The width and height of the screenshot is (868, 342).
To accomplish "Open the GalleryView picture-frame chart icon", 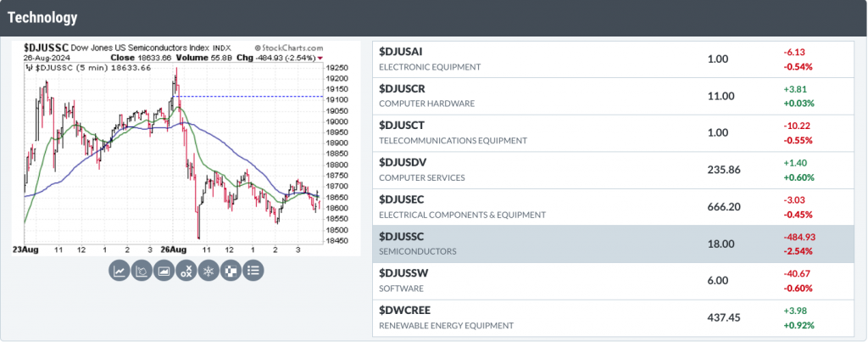I will [x=164, y=271].
